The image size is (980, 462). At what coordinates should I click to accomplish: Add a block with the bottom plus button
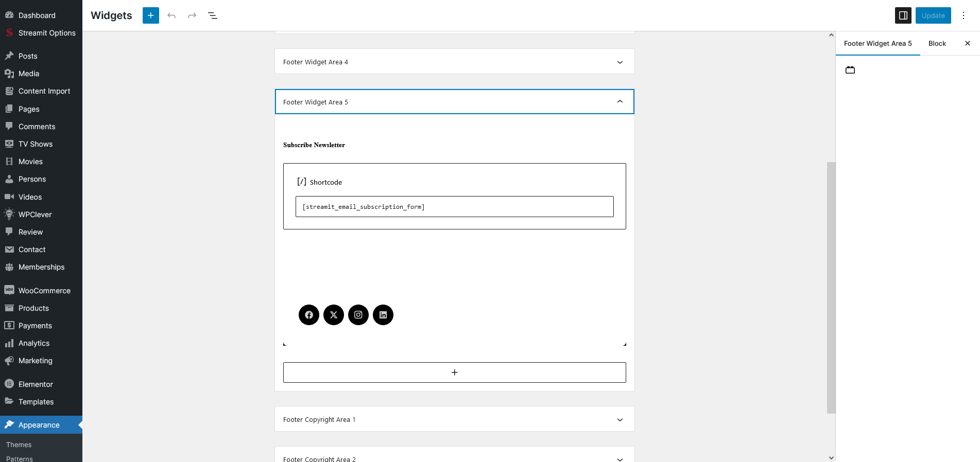455,372
